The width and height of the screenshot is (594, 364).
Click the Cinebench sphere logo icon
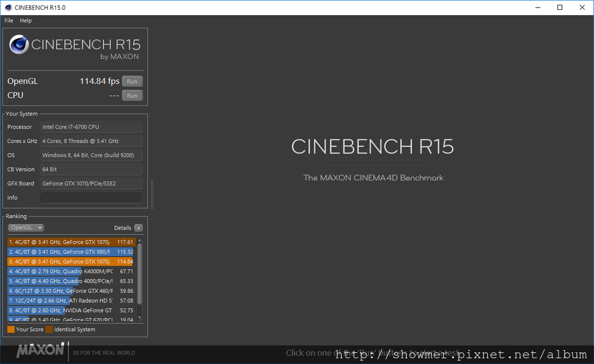pos(19,44)
